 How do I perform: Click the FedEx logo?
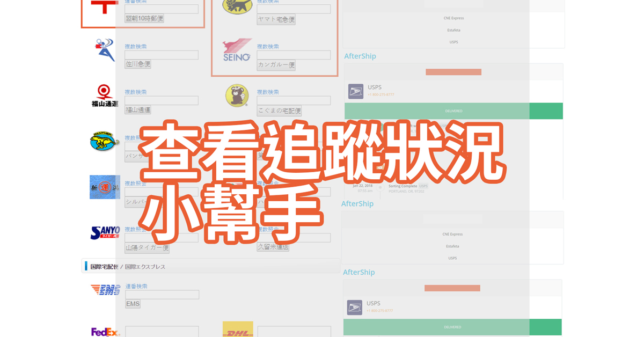point(105,332)
